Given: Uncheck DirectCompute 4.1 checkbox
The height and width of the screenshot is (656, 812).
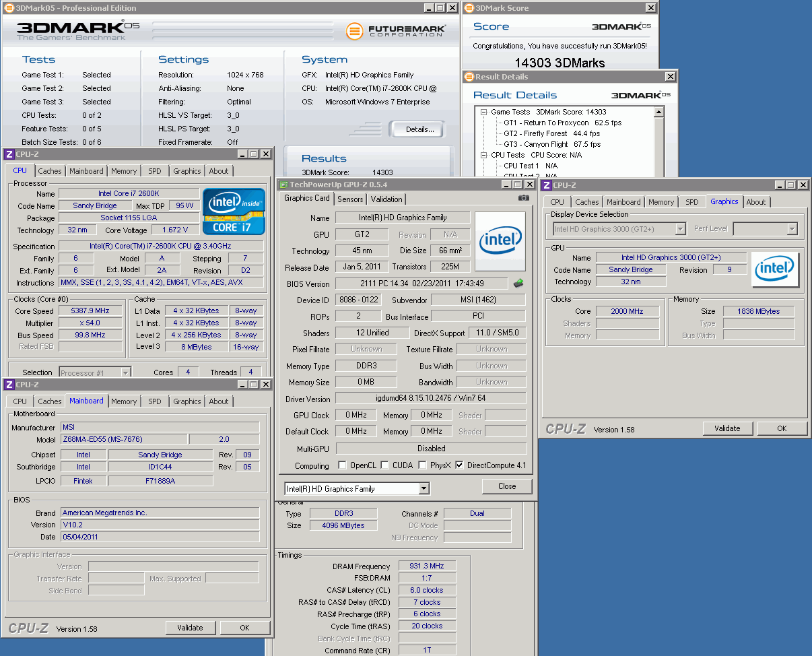Looking at the screenshot, I should [x=460, y=465].
